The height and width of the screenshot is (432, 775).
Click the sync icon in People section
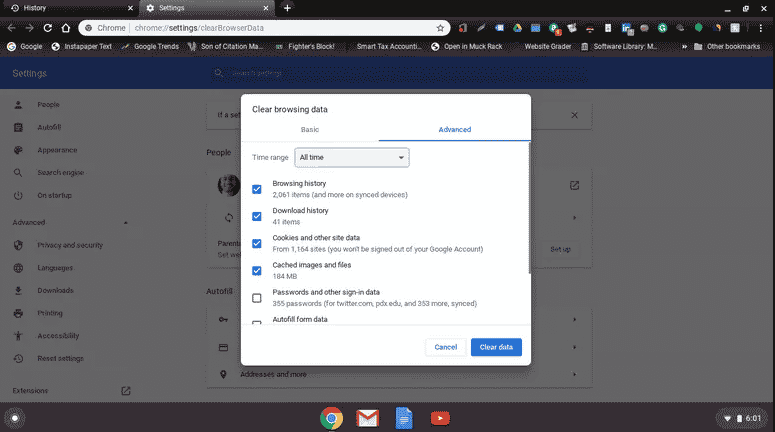(x=229, y=218)
